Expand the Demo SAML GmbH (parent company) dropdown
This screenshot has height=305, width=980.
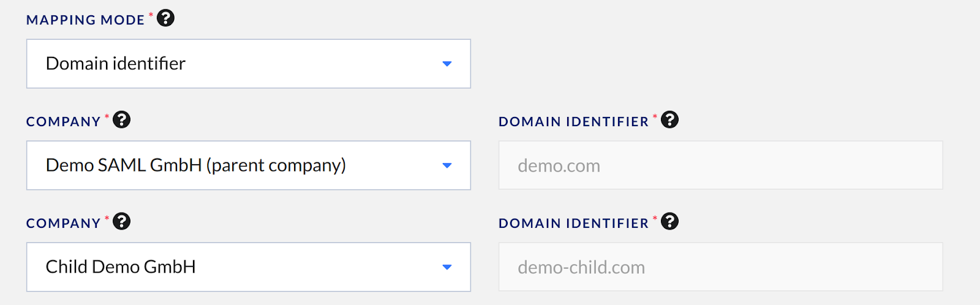249,165
